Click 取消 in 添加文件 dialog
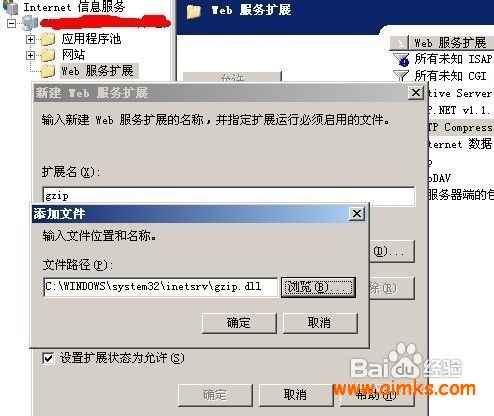 pyautogui.click(x=320, y=323)
